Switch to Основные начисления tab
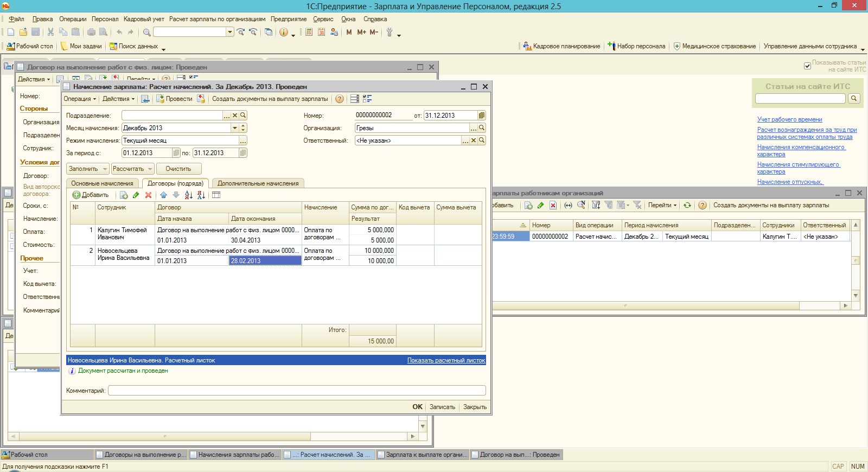 (x=102, y=183)
